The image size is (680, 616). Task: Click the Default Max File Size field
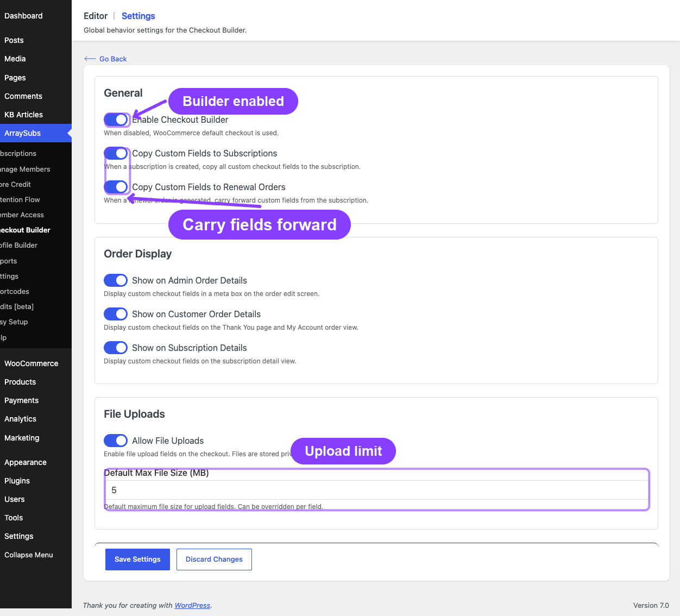tap(376, 490)
